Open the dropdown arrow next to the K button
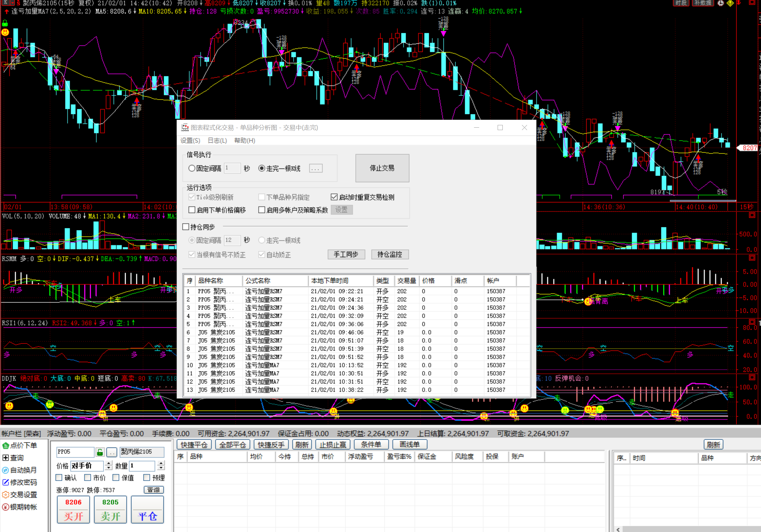 pos(12,2)
